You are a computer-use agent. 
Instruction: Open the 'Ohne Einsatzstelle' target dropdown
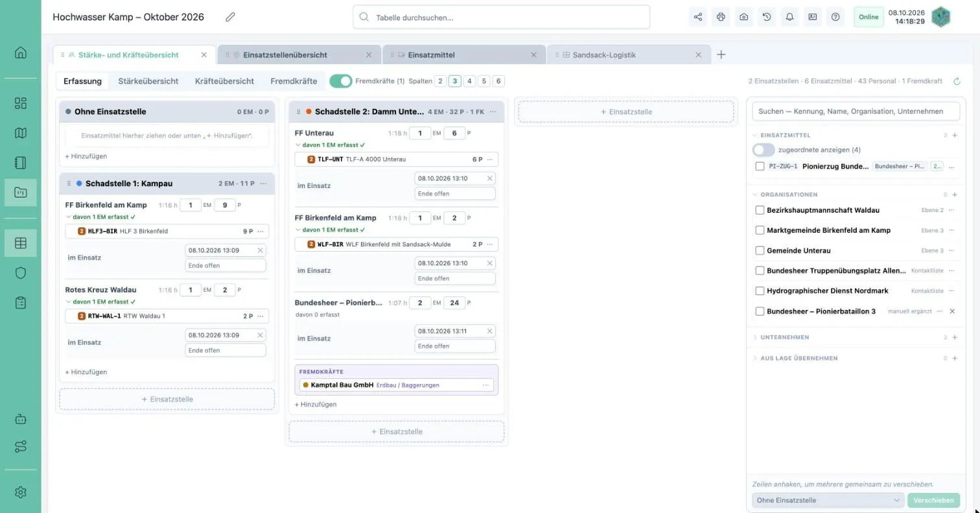[x=828, y=500]
